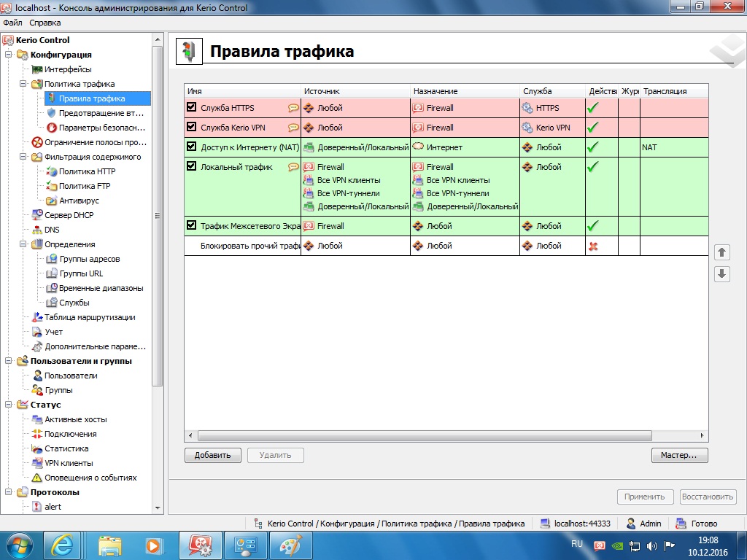
Task: Move selected rule up with arrow
Action: pyautogui.click(x=721, y=252)
